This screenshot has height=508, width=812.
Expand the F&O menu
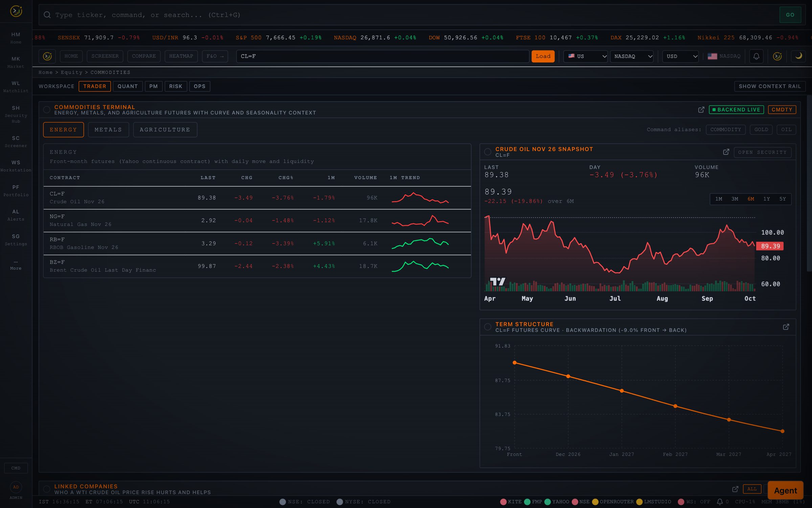click(215, 56)
